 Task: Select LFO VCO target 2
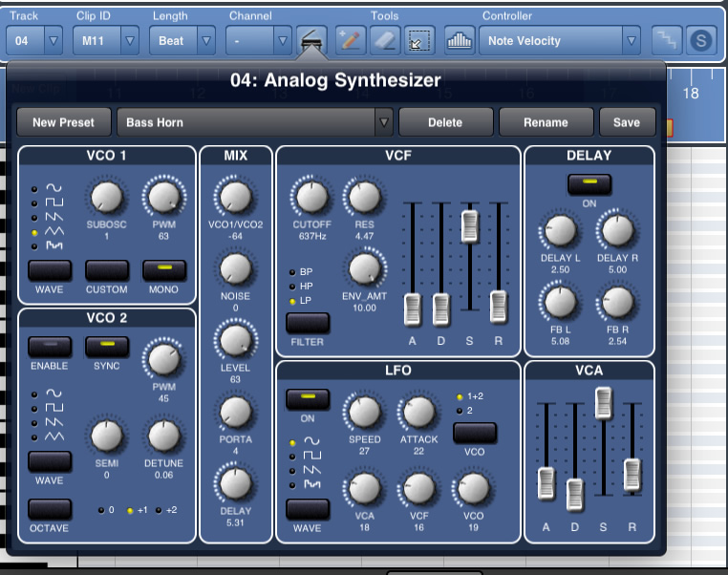464,411
